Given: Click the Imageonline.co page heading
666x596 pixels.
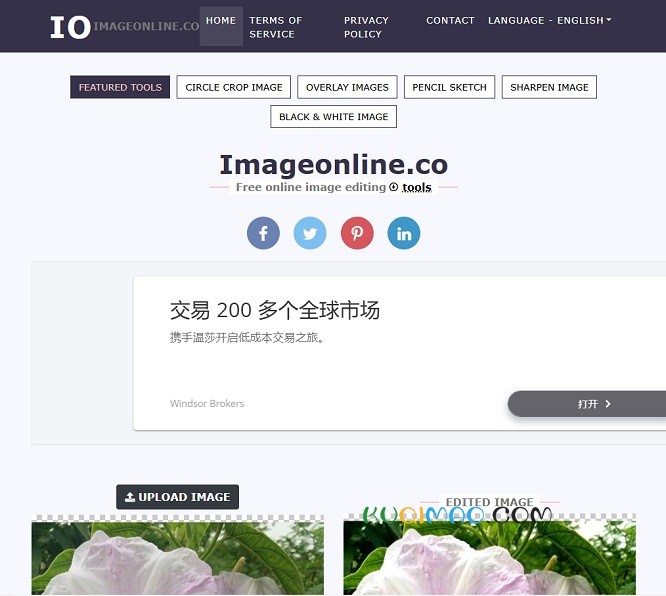Looking at the screenshot, I should pos(333,165).
